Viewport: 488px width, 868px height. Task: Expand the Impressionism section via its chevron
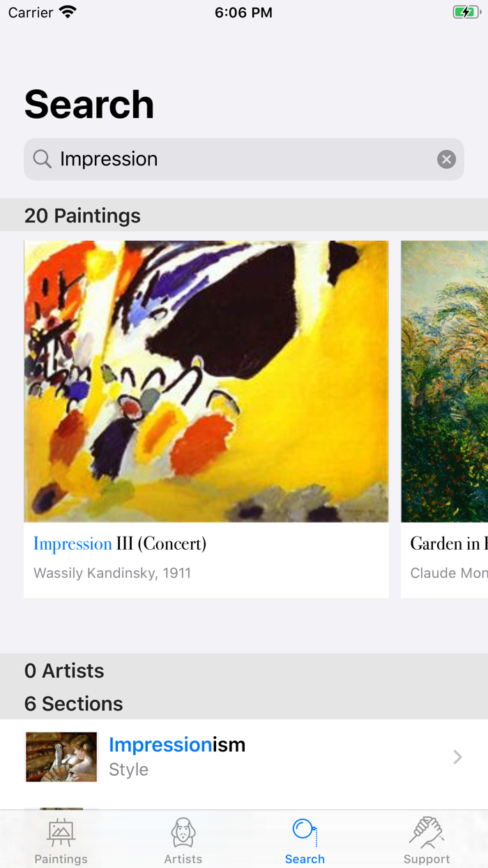click(x=457, y=756)
